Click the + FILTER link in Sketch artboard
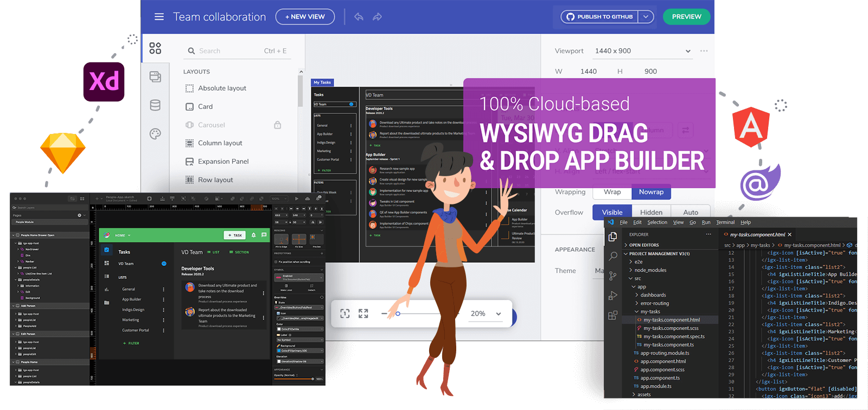This screenshot has width=868, height=410. [131, 343]
